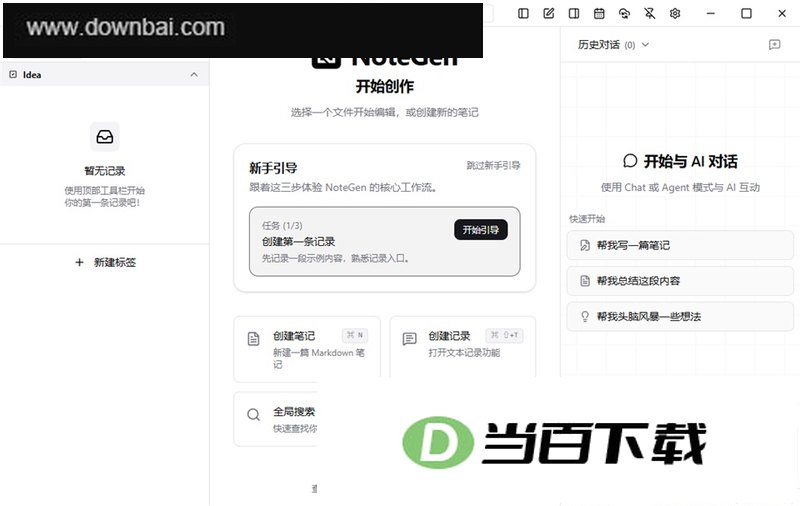Open the 创建笔记 card
The image size is (800, 506).
tap(307, 349)
